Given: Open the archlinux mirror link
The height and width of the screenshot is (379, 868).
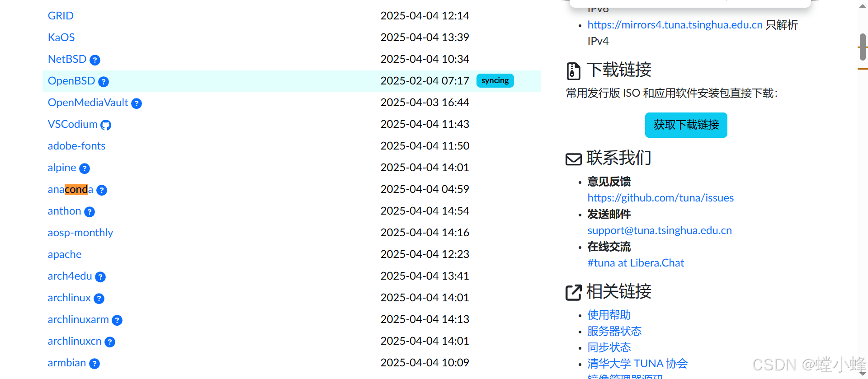Looking at the screenshot, I should (69, 298).
